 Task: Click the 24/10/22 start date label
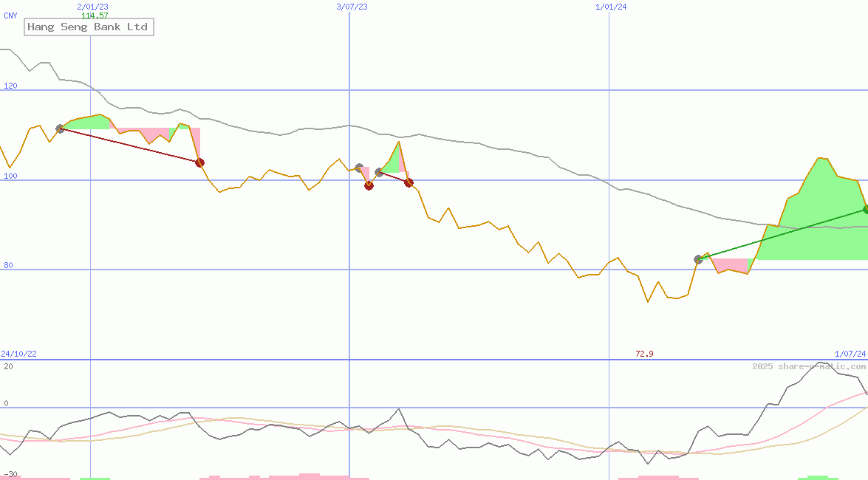tap(18, 354)
